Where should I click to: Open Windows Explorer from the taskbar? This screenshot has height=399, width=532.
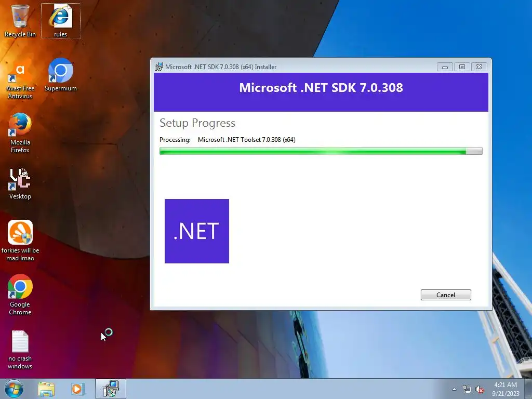[46, 389]
